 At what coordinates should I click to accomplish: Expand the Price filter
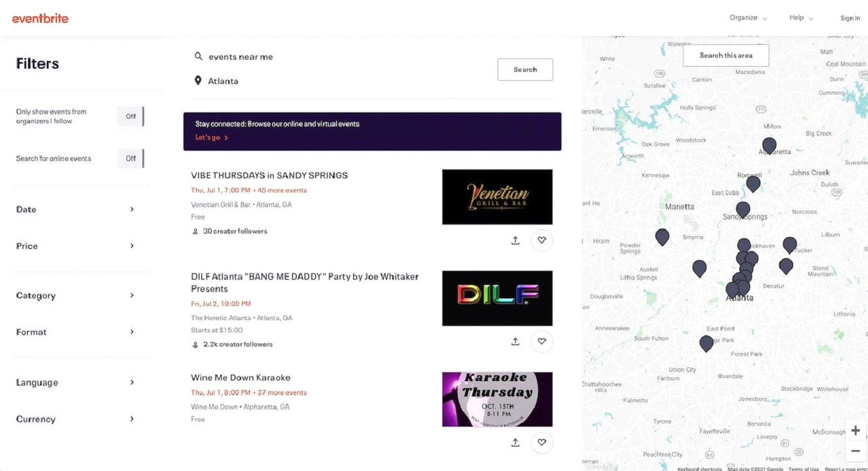[76, 246]
